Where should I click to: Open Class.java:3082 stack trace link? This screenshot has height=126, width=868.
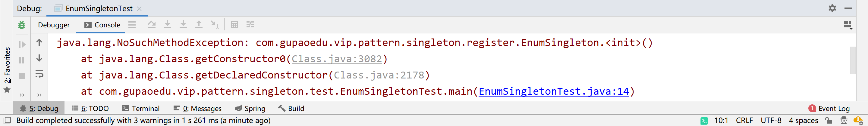[337, 59]
